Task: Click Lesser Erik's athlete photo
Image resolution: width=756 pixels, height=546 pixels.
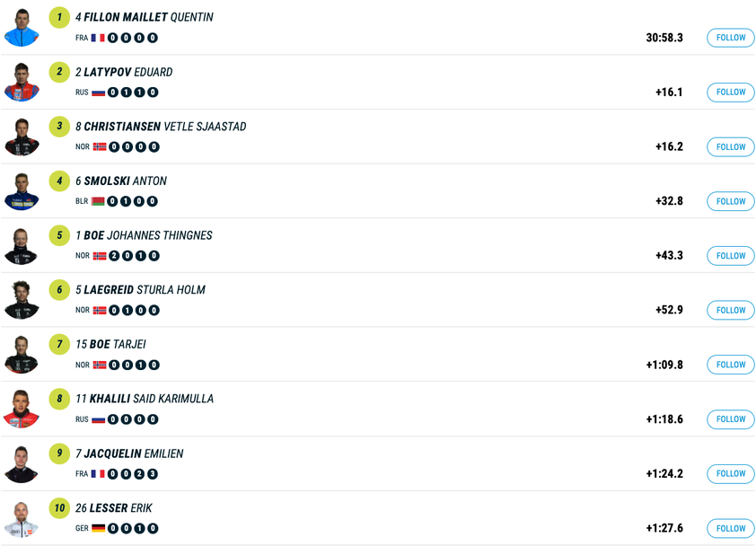Action: pyautogui.click(x=22, y=518)
